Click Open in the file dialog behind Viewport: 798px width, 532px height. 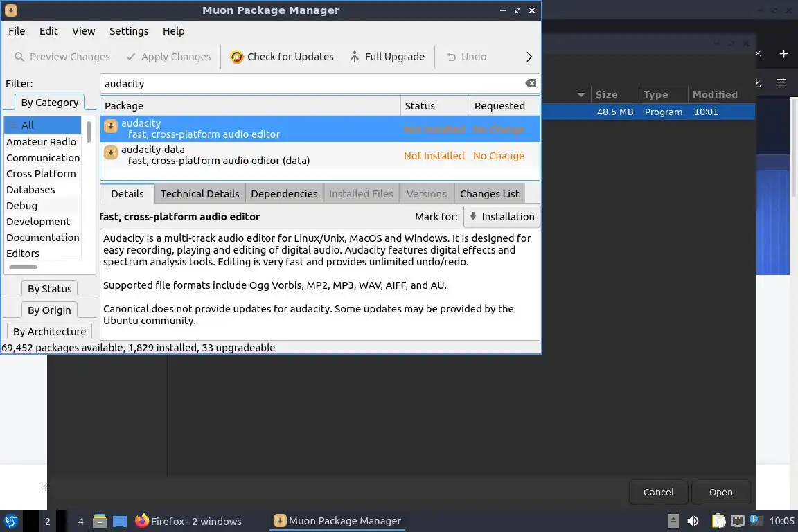point(720,493)
